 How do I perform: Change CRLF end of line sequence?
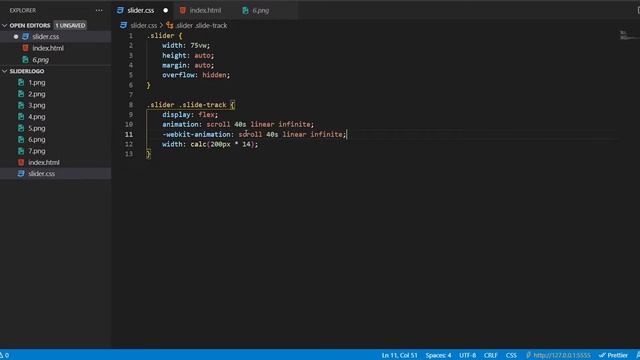point(490,355)
